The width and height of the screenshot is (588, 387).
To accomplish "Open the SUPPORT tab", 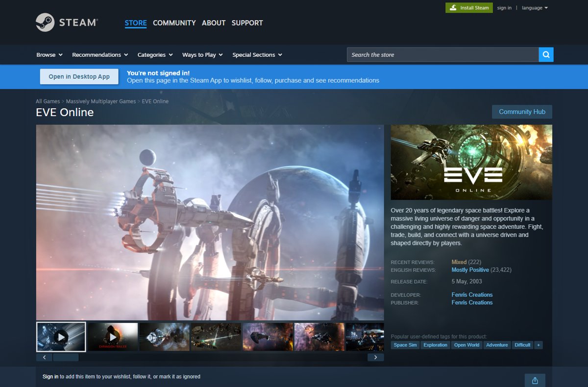I will (x=247, y=23).
